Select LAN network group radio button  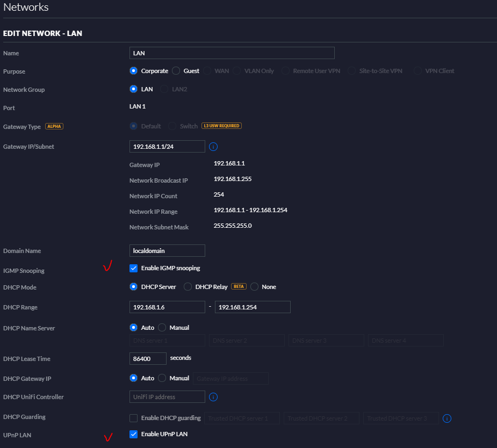click(133, 89)
